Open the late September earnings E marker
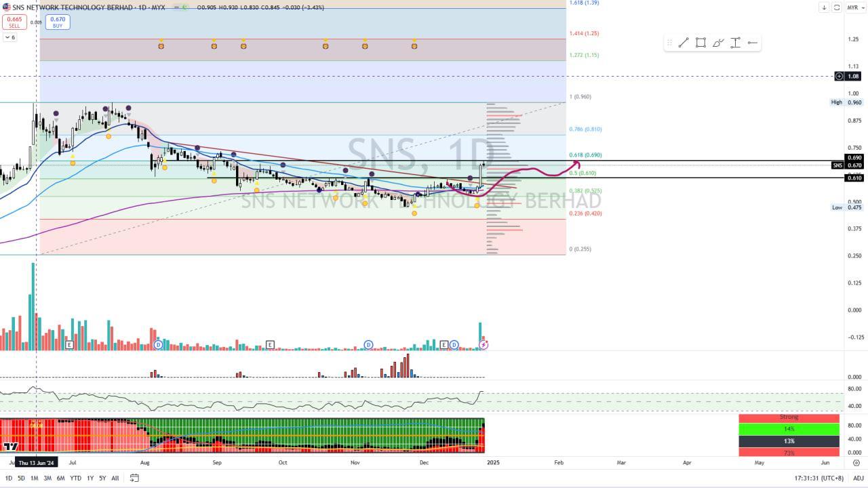This screenshot has height=488, width=868. [x=270, y=345]
